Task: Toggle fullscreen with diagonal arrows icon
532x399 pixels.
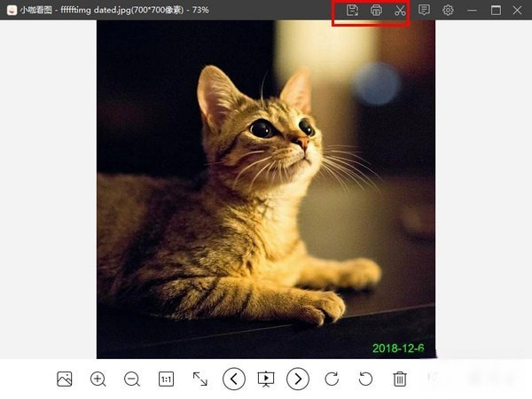Action: [x=200, y=379]
